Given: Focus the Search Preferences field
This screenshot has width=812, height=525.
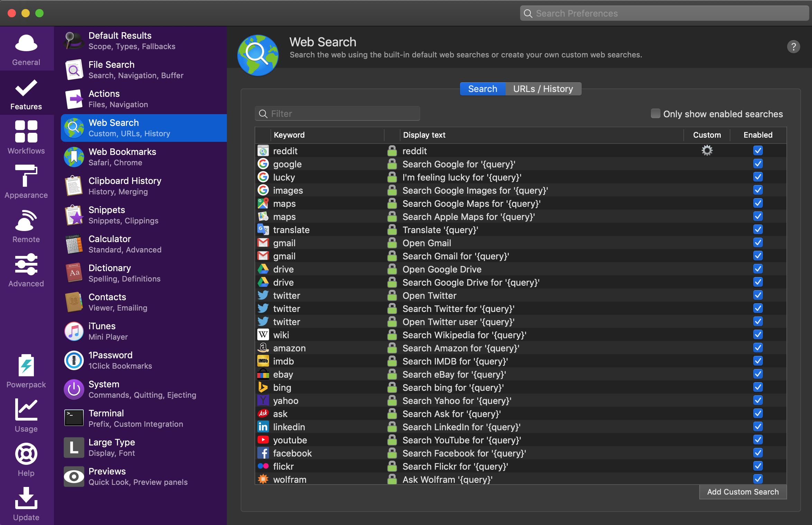Looking at the screenshot, I should [664, 13].
